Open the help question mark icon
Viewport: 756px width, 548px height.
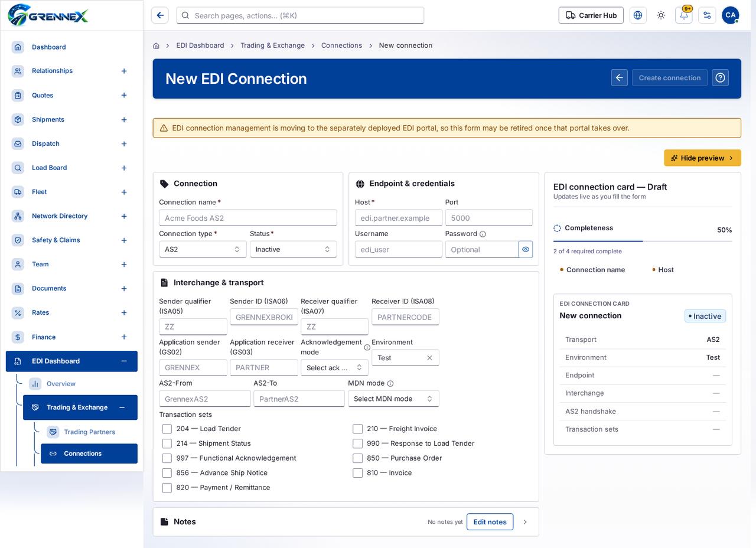[720, 78]
